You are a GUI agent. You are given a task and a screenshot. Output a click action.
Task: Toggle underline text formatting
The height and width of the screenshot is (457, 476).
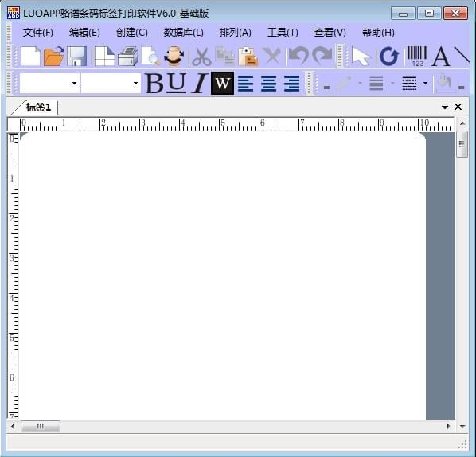(x=177, y=83)
